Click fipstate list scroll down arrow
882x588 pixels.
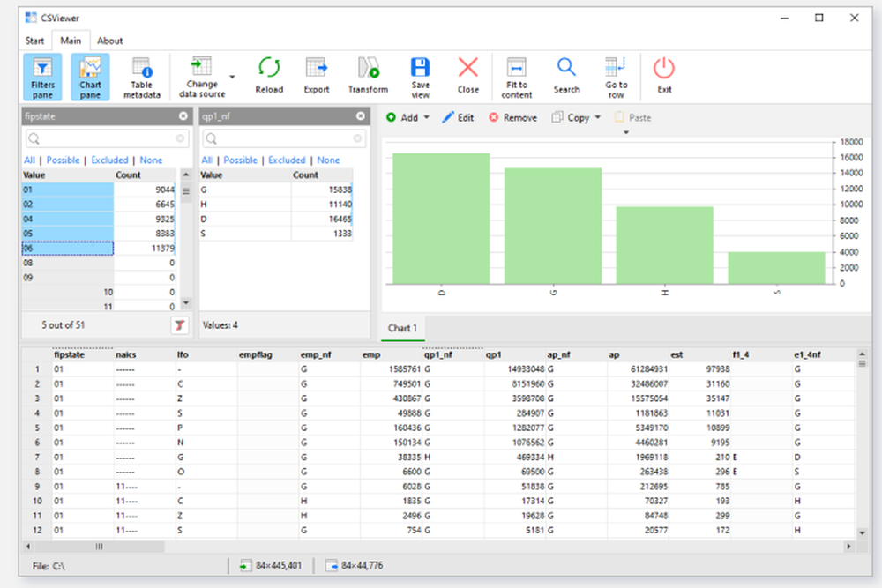pyautogui.click(x=185, y=303)
